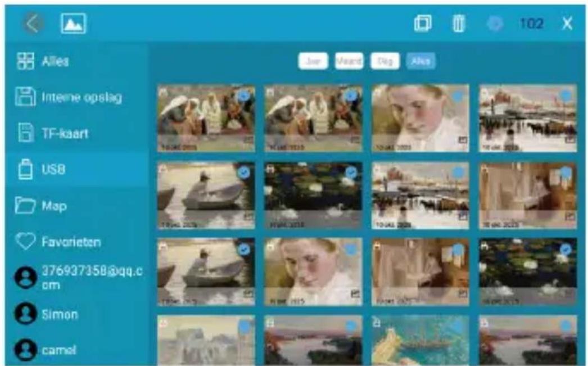Uncheck the second-row water lilies photo

351,173
